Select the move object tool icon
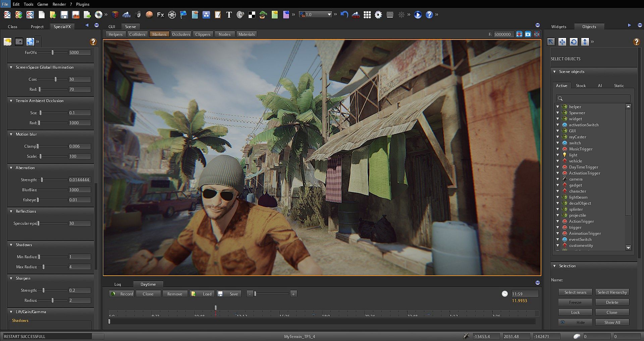Image resolution: width=644 pixels, height=341 pixels. pyautogui.click(x=562, y=42)
